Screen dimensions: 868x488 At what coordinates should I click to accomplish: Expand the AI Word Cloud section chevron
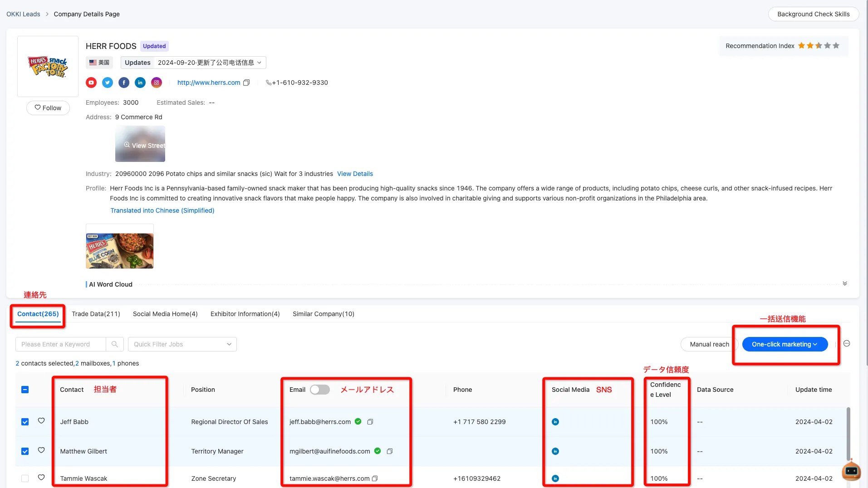(845, 283)
